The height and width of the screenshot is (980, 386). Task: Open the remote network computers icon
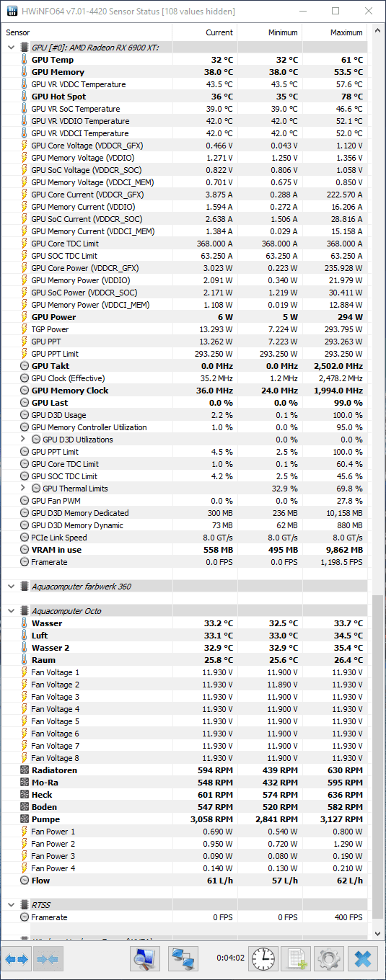[x=183, y=958]
